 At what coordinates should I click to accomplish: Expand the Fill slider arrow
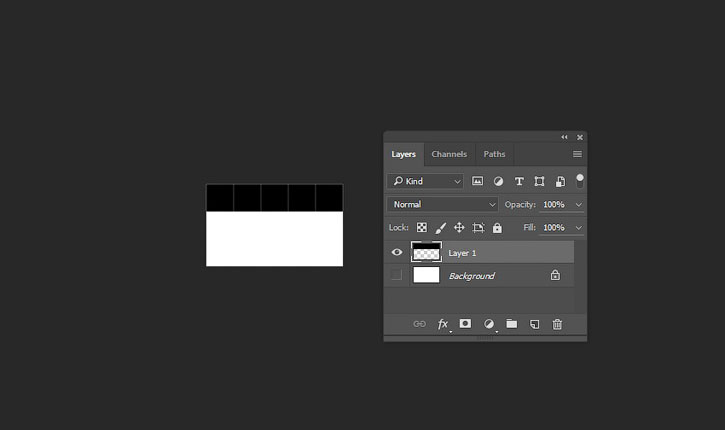(578, 227)
